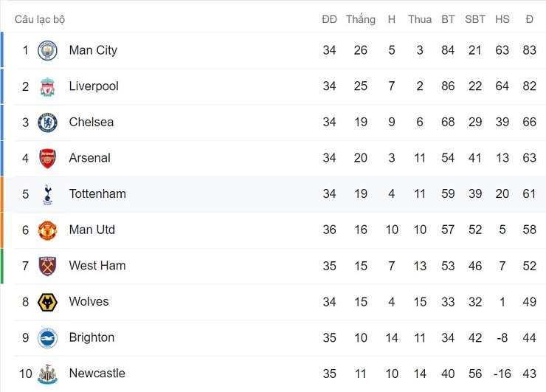Select the Man Utd crest
The height and width of the screenshot is (392, 546).
(47, 230)
